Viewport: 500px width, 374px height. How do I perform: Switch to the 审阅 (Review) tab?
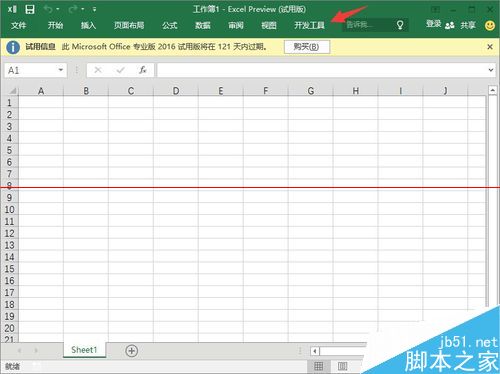click(236, 25)
